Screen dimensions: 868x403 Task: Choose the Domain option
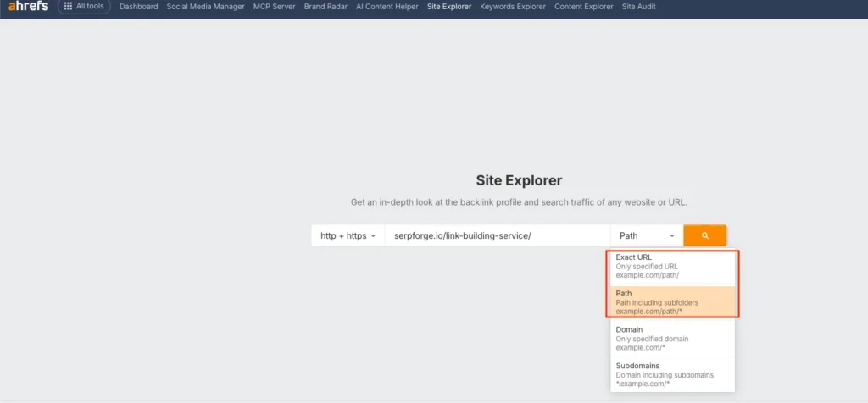click(672, 339)
